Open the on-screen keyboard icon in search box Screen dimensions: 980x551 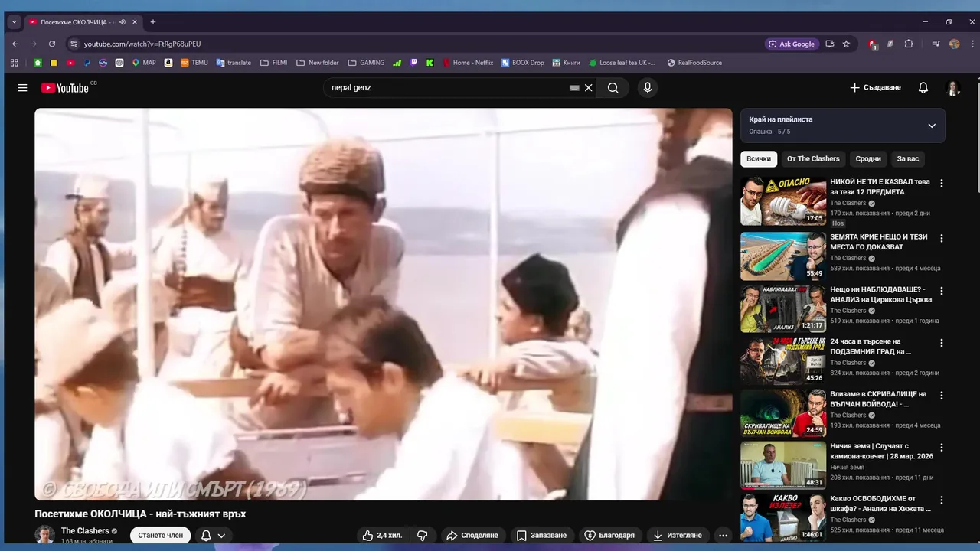click(x=574, y=88)
